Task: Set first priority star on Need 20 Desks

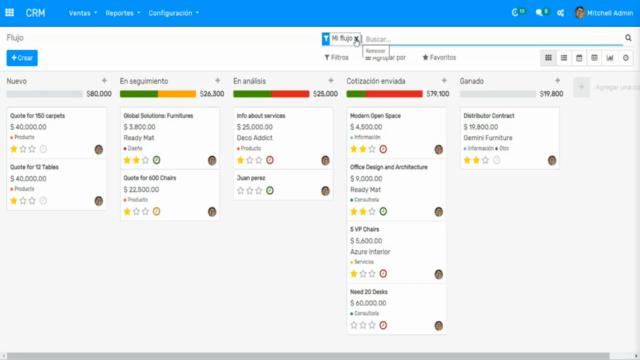Action: 354,325
